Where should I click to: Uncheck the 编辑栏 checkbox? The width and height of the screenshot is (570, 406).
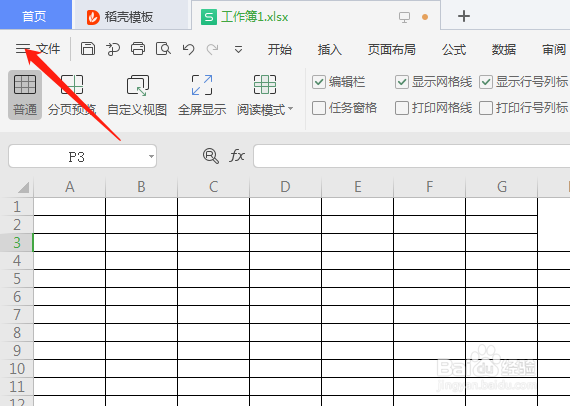(x=319, y=82)
